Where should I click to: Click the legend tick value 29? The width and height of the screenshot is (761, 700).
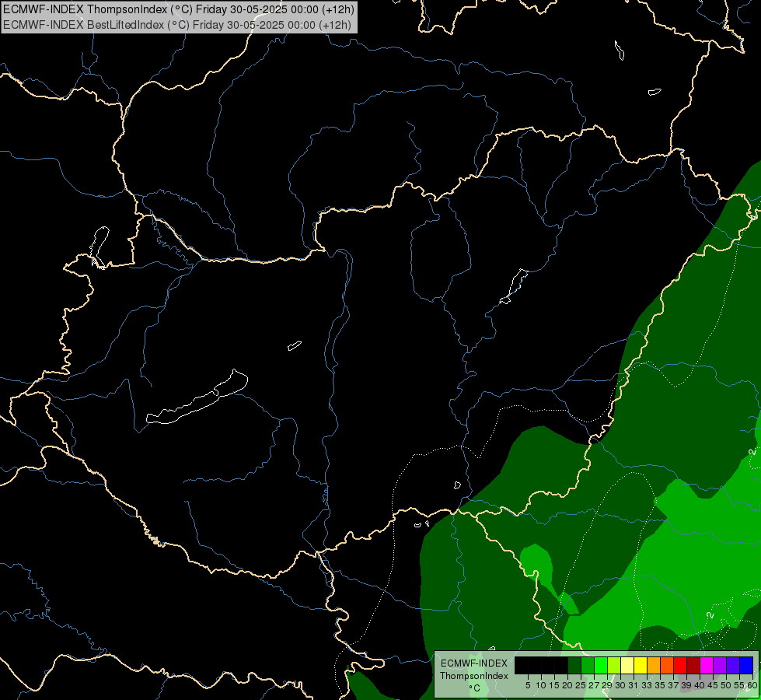coord(607,685)
